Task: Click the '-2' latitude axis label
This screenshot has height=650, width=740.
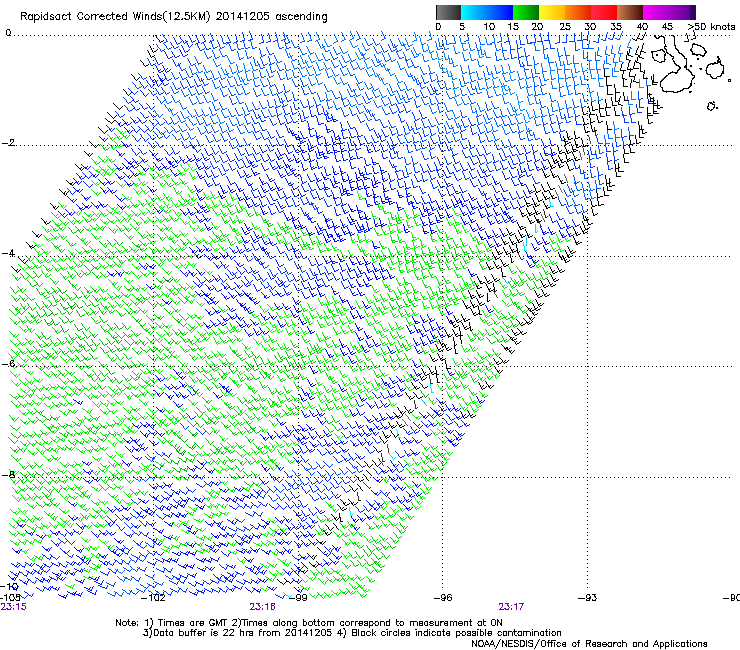Action: pos(8,143)
